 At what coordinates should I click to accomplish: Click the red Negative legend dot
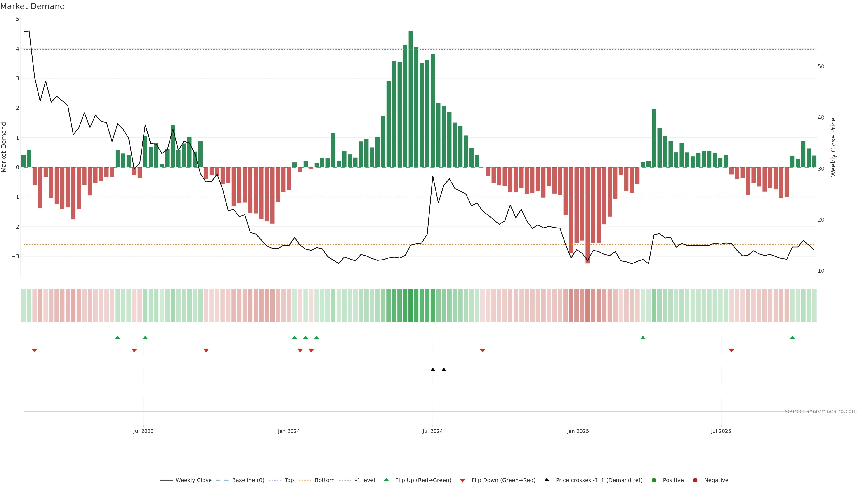695,480
